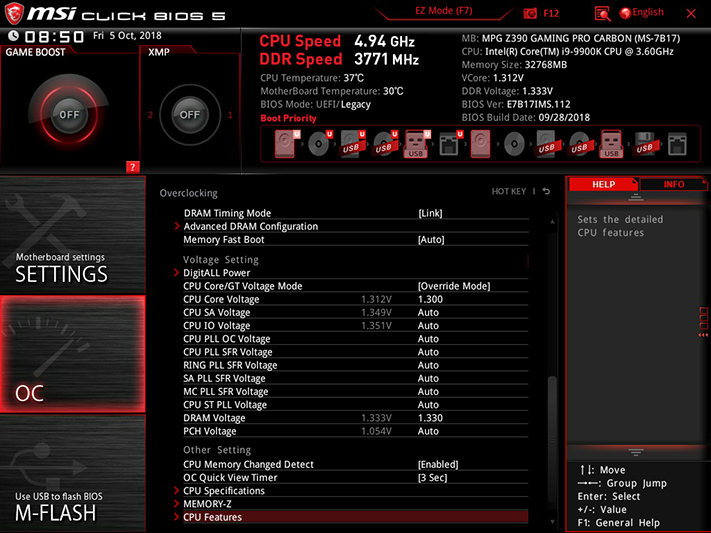Switch to the HELP tab
The image size is (711, 533).
(603, 184)
